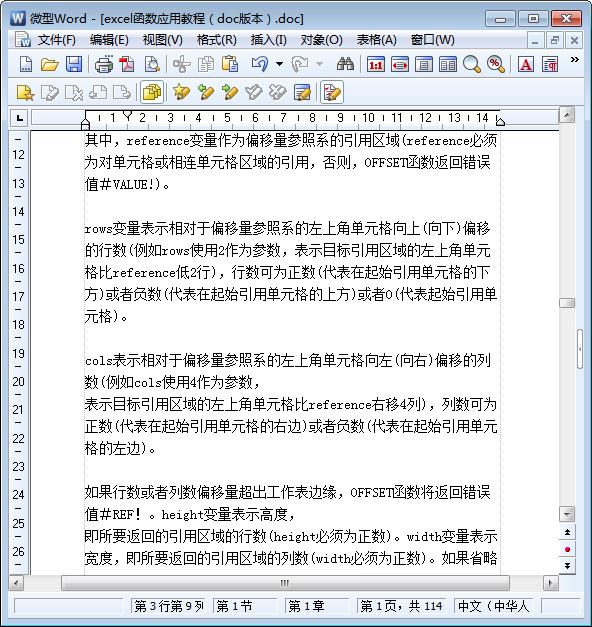The image size is (592, 627).
Task: Go to previous page double-arrow button
Action: (567, 532)
